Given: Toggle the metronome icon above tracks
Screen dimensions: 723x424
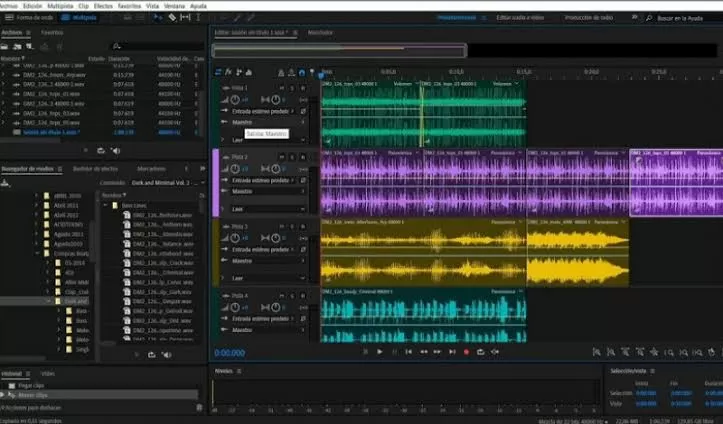Looking at the screenshot, I should click(281, 73).
